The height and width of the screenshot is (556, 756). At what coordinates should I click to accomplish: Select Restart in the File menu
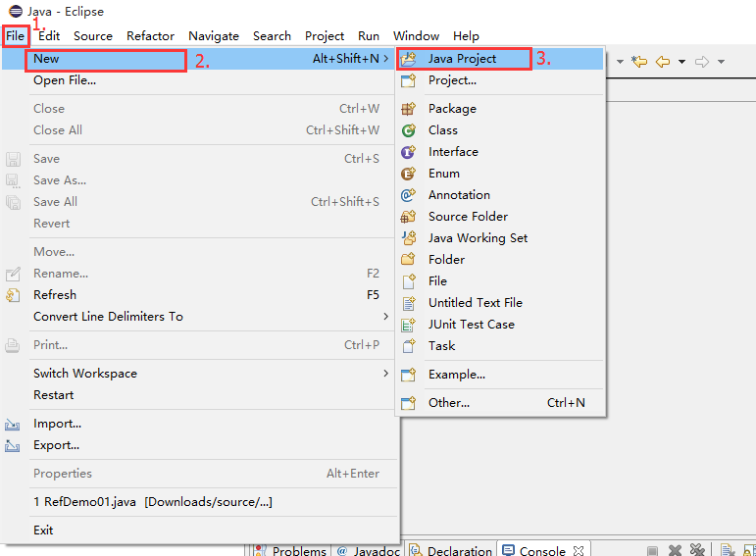[x=200, y=395]
